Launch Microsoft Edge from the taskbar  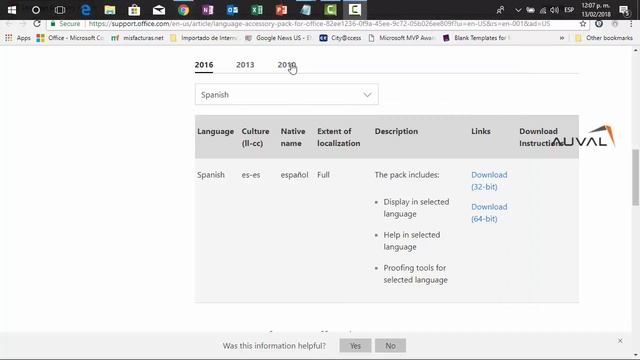[85, 10]
